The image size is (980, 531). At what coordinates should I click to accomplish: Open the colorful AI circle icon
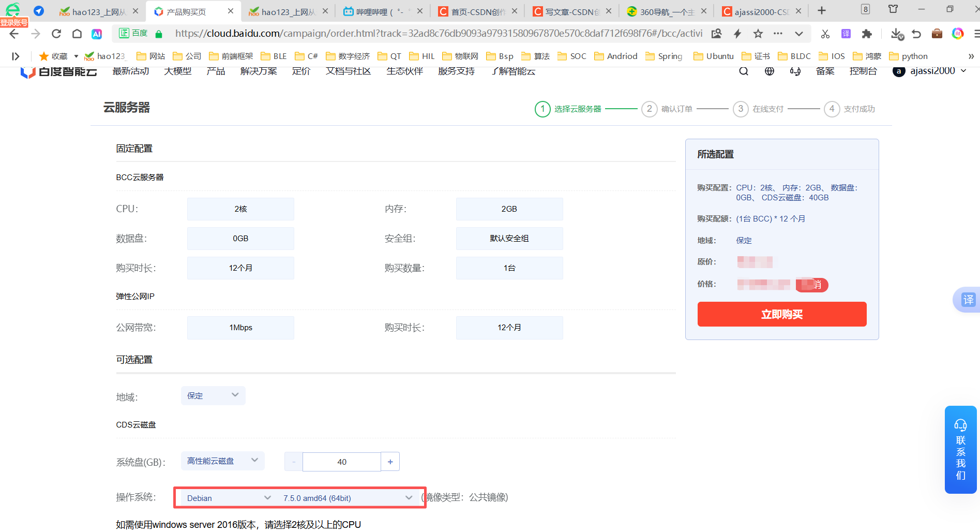tap(958, 34)
